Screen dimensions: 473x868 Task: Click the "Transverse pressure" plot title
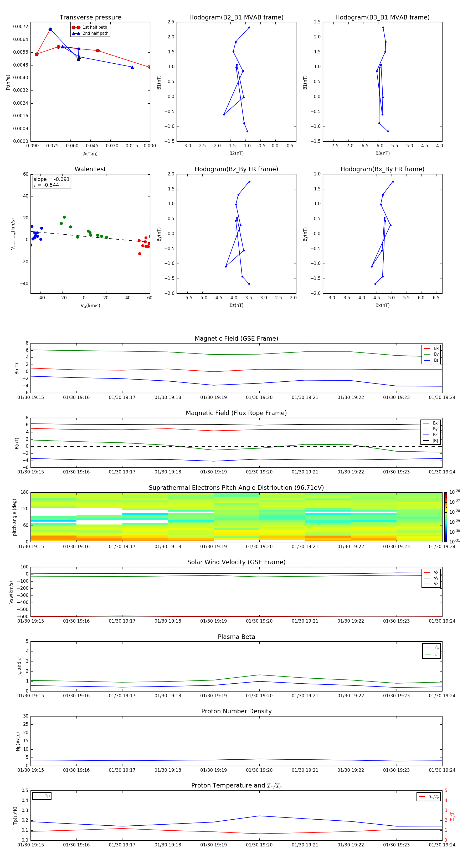click(90, 18)
